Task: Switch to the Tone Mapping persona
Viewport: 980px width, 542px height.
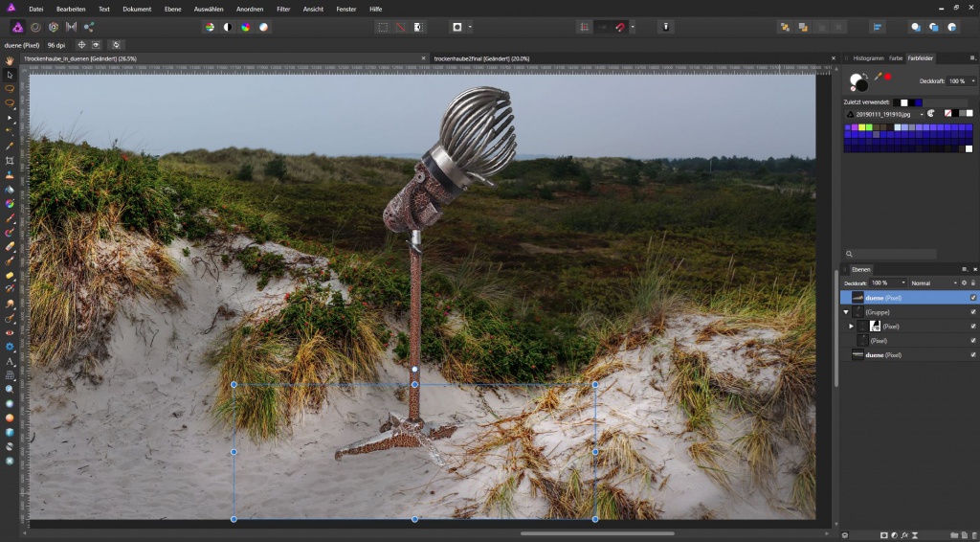Action: [71, 27]
